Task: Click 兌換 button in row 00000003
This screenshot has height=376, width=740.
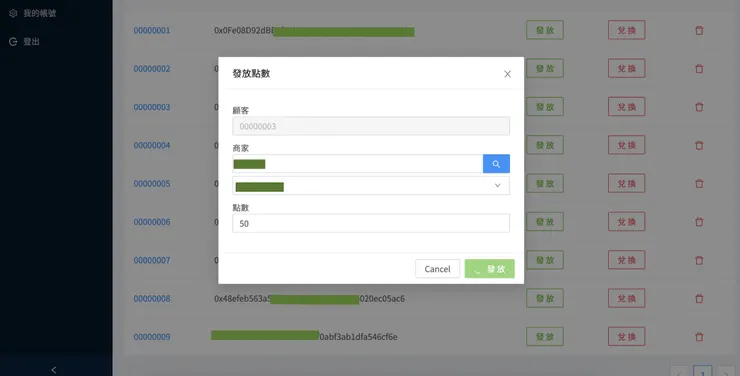Action: coord(627,107)
